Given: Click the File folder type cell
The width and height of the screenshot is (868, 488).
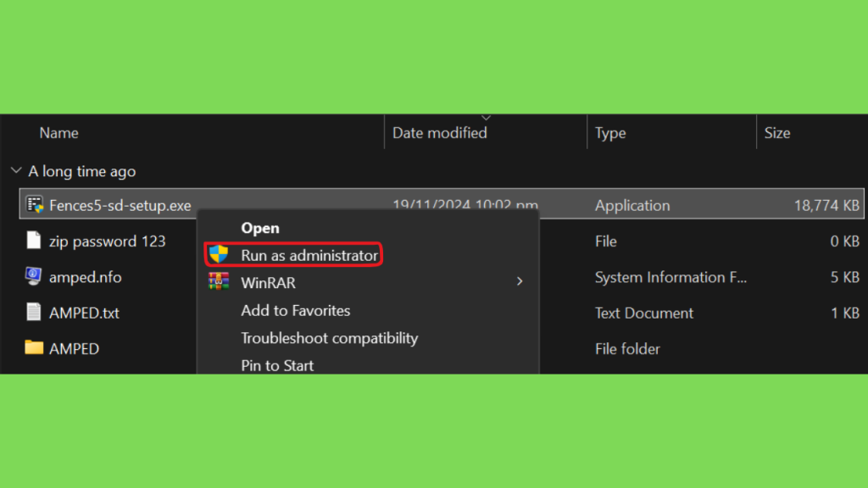Looking at the screenshot, I should tap(627, 349).
